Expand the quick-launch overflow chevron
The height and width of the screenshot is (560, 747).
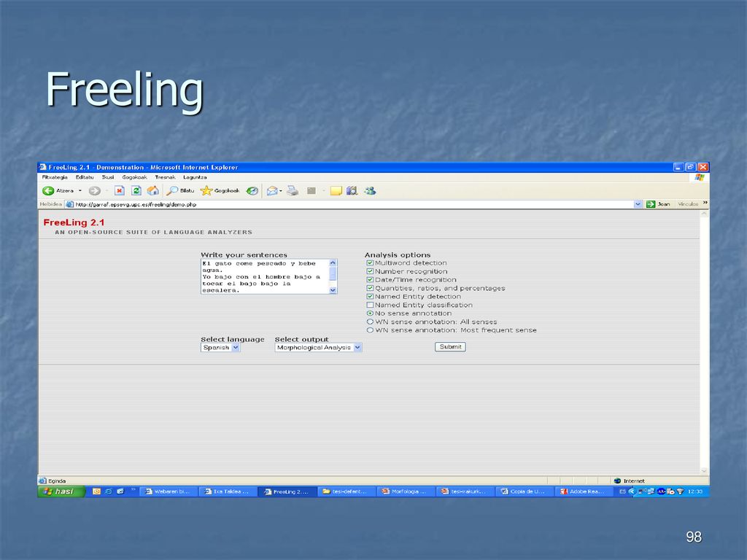tap(133, 489)
